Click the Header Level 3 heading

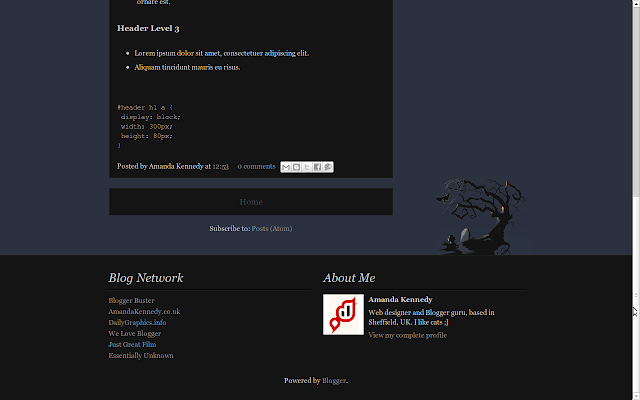148,29
